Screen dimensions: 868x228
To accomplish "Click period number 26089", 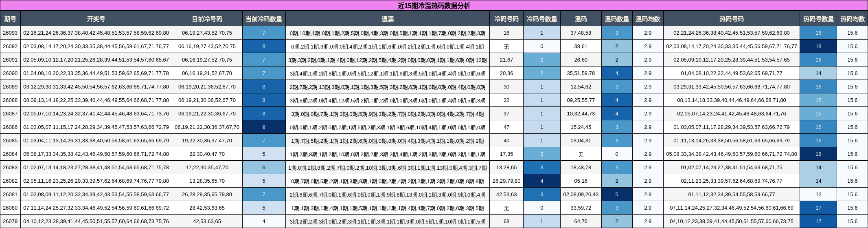I will coord(10,87).
